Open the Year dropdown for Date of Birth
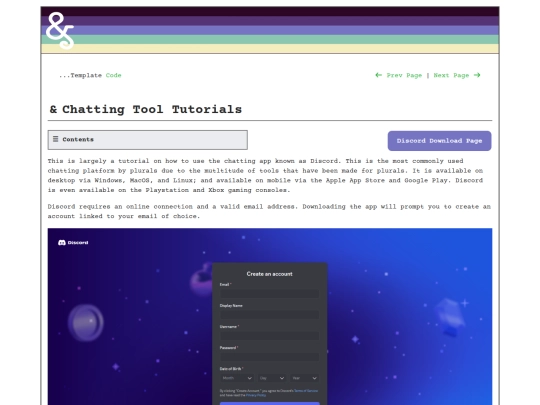 (304, 378)
